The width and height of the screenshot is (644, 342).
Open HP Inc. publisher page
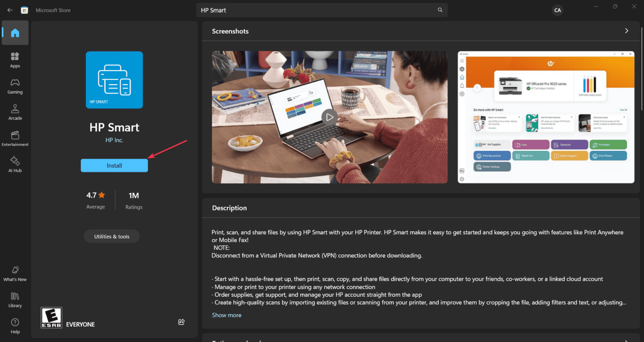[114, 140]
